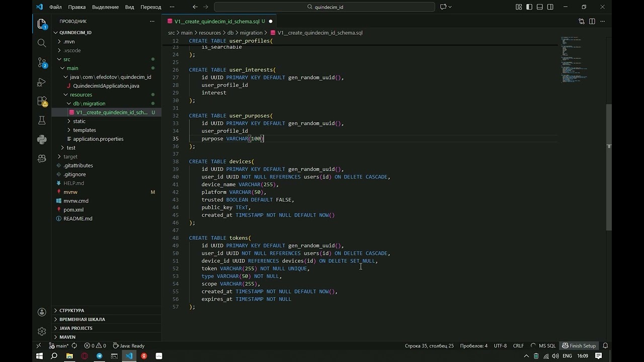Viewport: 644px width, 362px height.
Task: Click the main* branch indicator
Action: (59, 346)
